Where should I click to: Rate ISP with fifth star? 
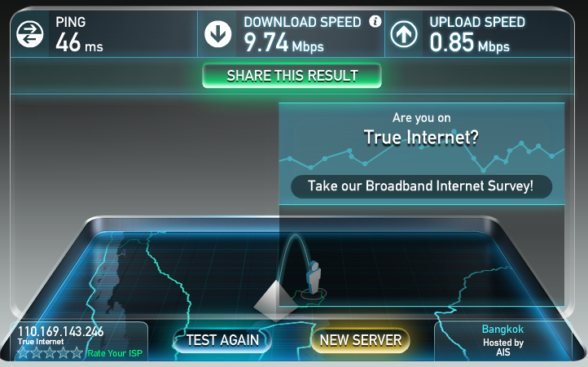[x=77, y=352]
